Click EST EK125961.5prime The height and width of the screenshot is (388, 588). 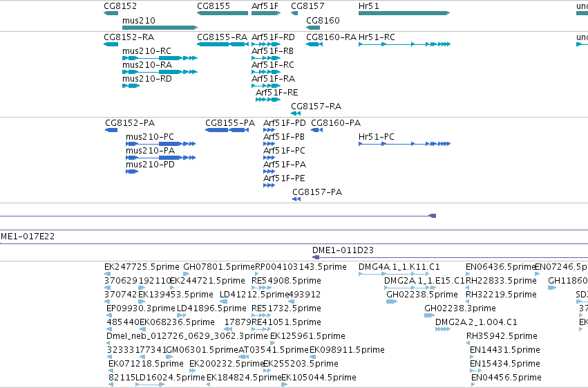tap(273, 343)
